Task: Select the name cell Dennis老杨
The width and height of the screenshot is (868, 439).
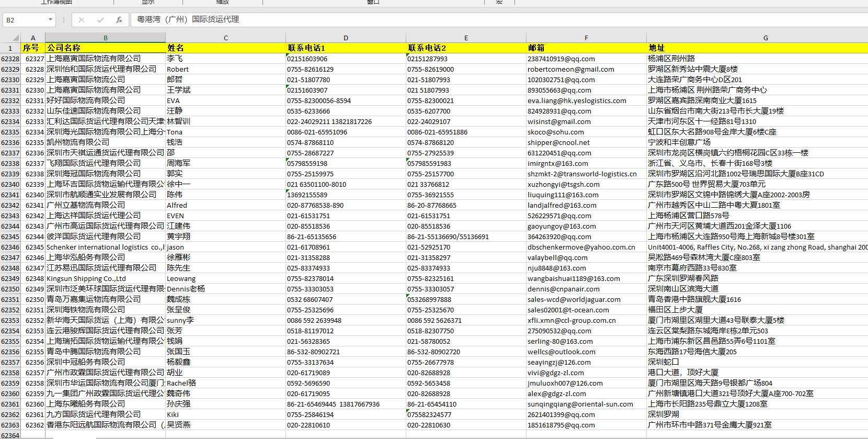Action: click(x=225, y=289)
